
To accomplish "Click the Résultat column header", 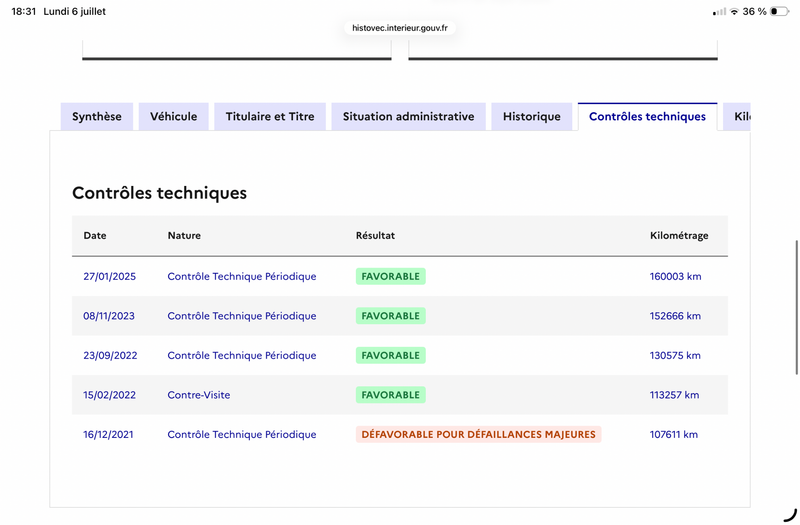I will point(376,235).
